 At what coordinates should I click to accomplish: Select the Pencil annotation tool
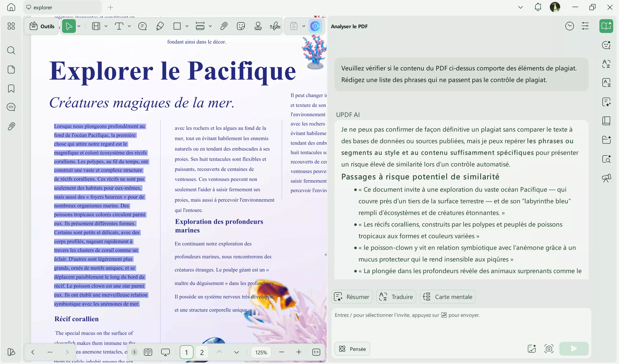[160, 26]
